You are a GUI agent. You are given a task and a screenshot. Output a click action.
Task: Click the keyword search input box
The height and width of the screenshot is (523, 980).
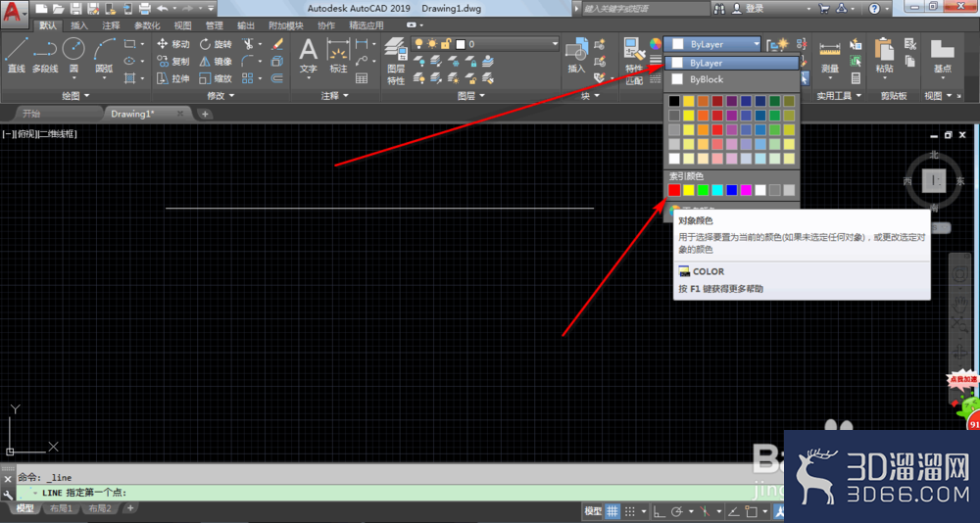point(644,8)
